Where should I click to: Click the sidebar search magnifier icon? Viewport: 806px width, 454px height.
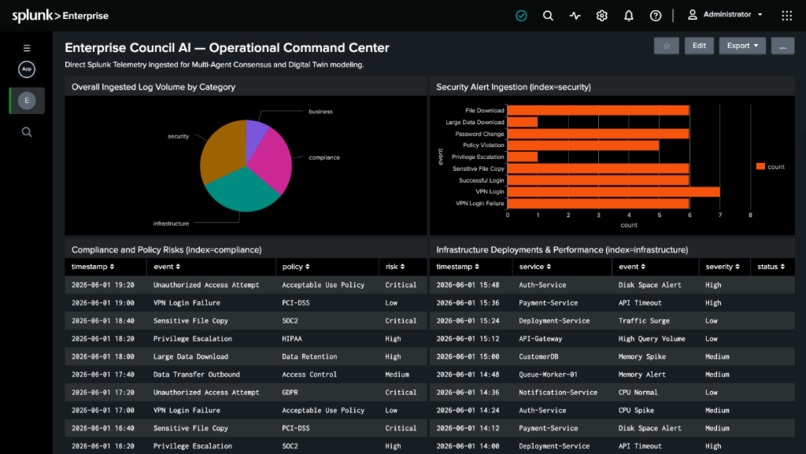(x=27, y=132)
